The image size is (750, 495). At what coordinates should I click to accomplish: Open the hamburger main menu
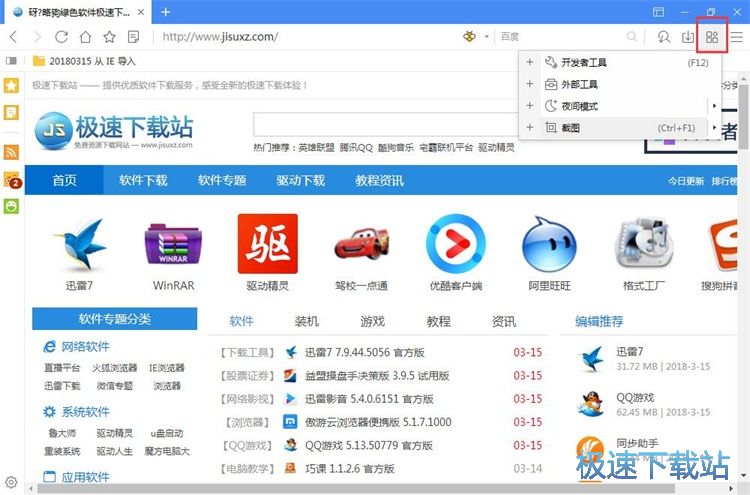(x=737, y=37)
